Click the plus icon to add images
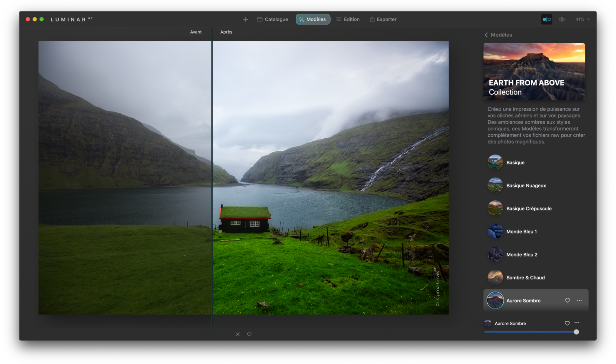The height and width of the screenshot is (364, 616). (x=245, y=20)
